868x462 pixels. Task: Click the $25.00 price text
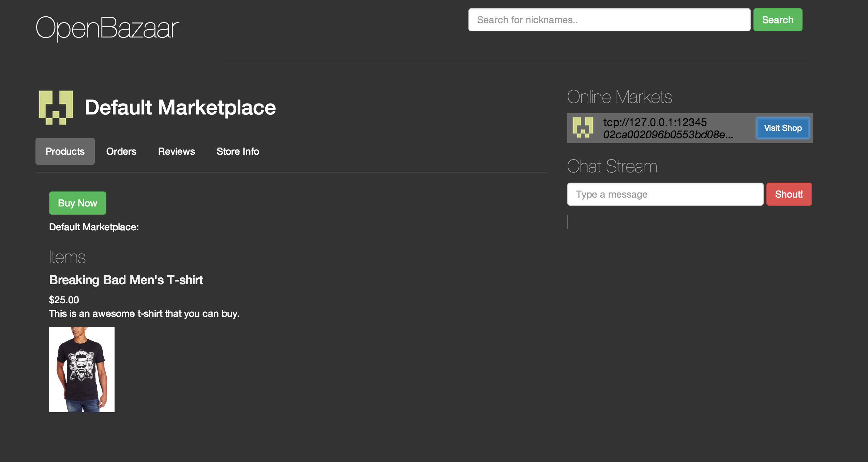click(x=64, y=300)
